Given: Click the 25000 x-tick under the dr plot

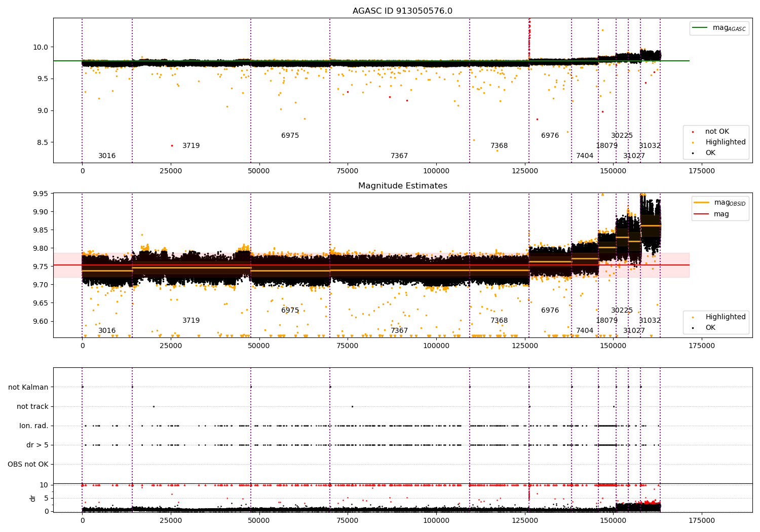Looking at the screenshot, I should click(x=171, y=521).
